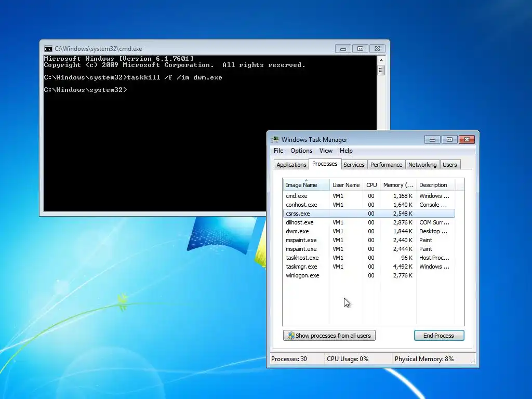Select the cmd.exe process row
Screen dimensions: 532x399
click(369, 196)
